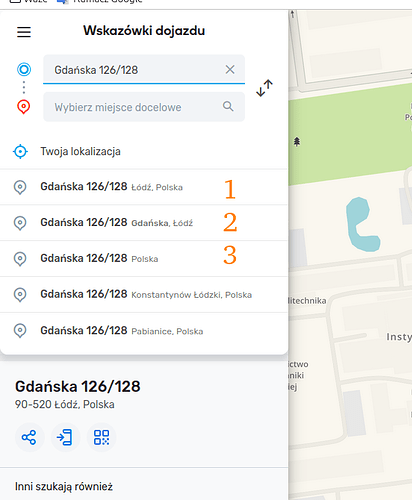Screen dimensions: 412x500
Task: Click pin icon of Pabianice suggestion
Action: [x=20, y=331]
